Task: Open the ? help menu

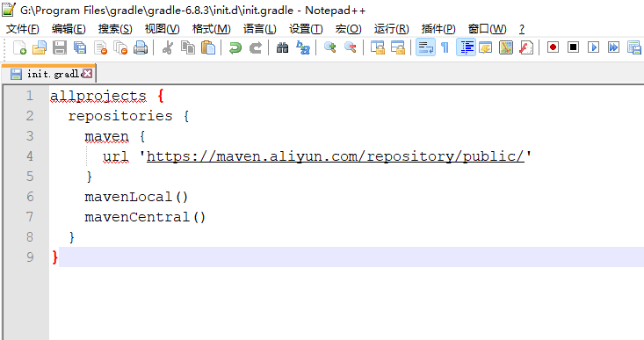Action: (x=522, y=29)
